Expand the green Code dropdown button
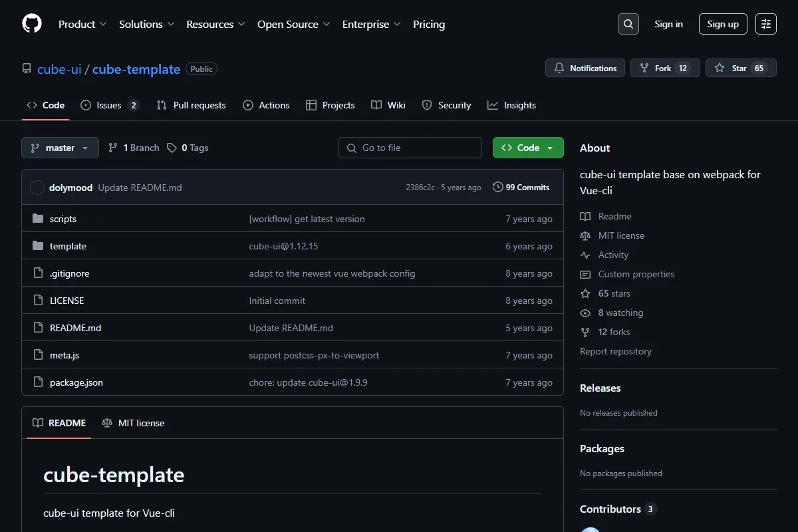Viewport: 798px width, 532px height. pos(528,148)
